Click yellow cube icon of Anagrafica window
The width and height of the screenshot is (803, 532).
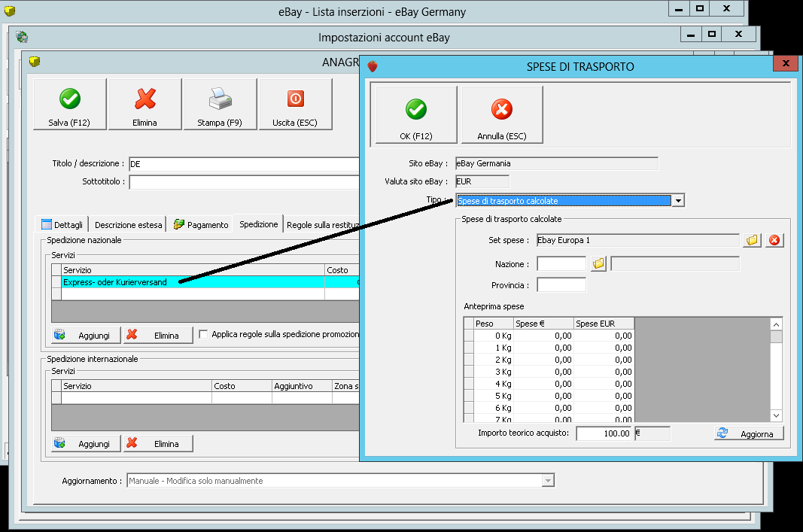pos(35,62)
